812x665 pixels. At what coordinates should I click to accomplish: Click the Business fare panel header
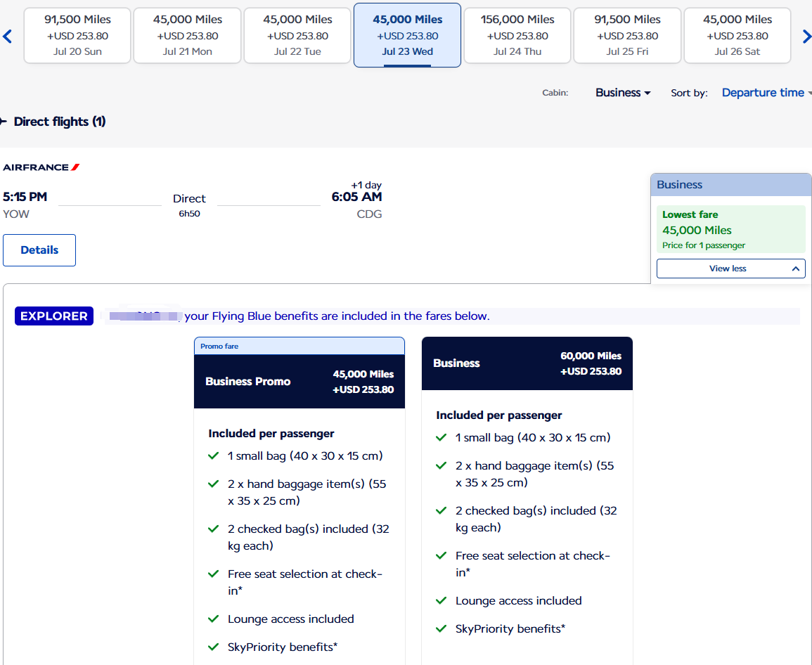pos(730,184)
